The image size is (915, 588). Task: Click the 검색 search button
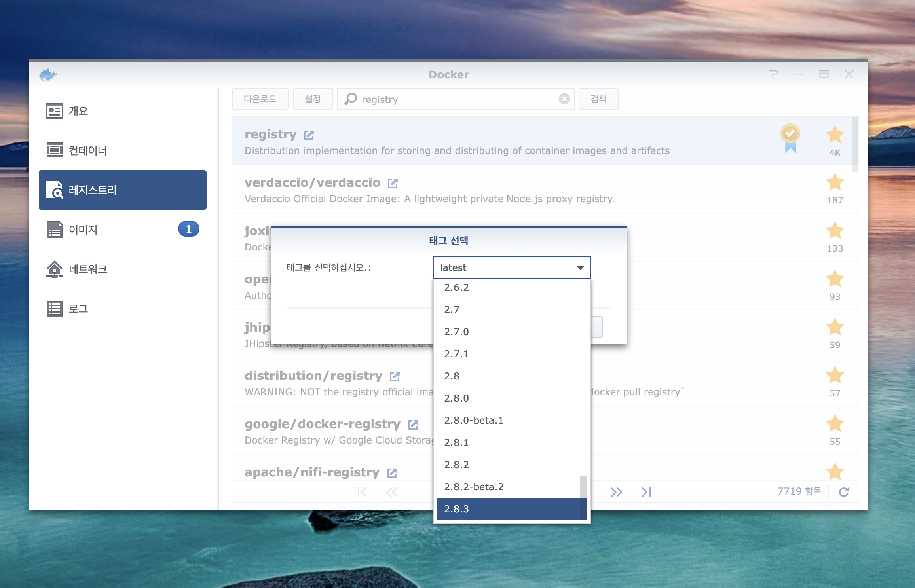598,99
